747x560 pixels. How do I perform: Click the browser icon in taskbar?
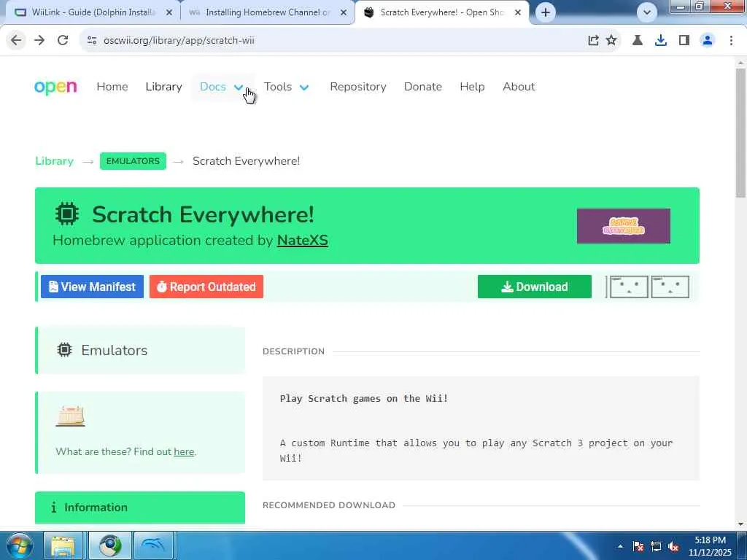pyautogui.click(x=110, y=545)
